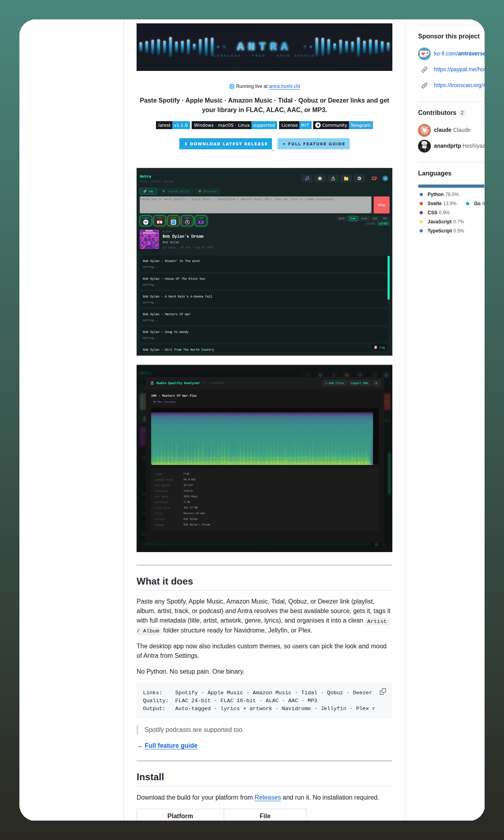Screen dimensions: 504x840
Task: Open anandprtp contributor avatar
Action: [x=424, y=146]
